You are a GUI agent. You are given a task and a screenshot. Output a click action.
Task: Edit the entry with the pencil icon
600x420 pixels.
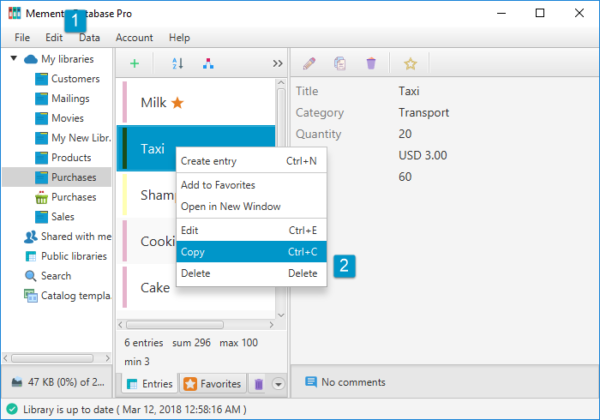[309, 63]
